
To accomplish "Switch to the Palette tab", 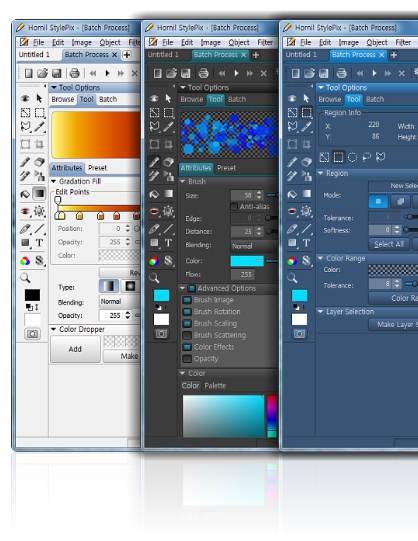I will (215, 386).
